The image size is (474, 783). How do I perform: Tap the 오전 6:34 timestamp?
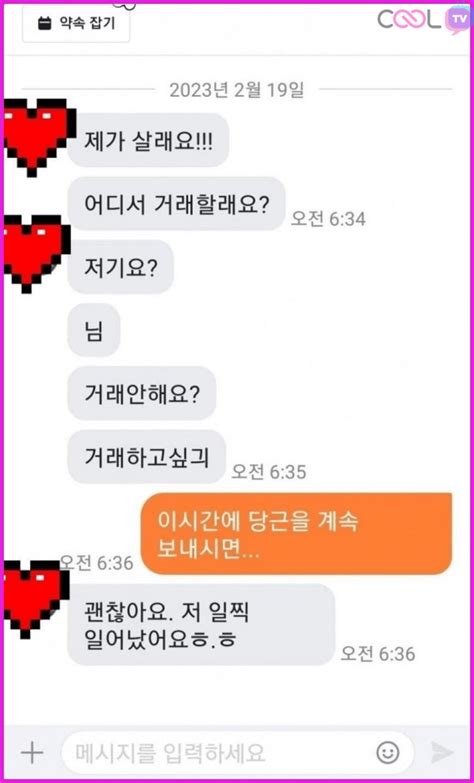(328, 219)
